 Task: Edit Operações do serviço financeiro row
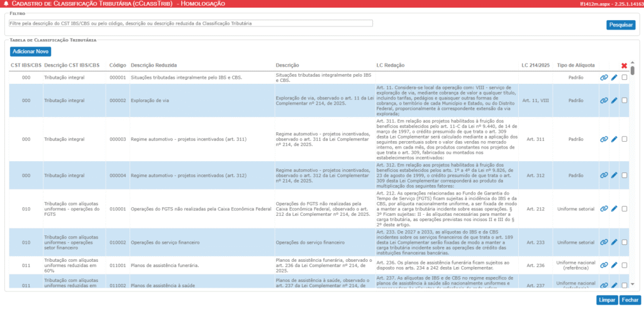pyautogui.click(x=614, y=242)
